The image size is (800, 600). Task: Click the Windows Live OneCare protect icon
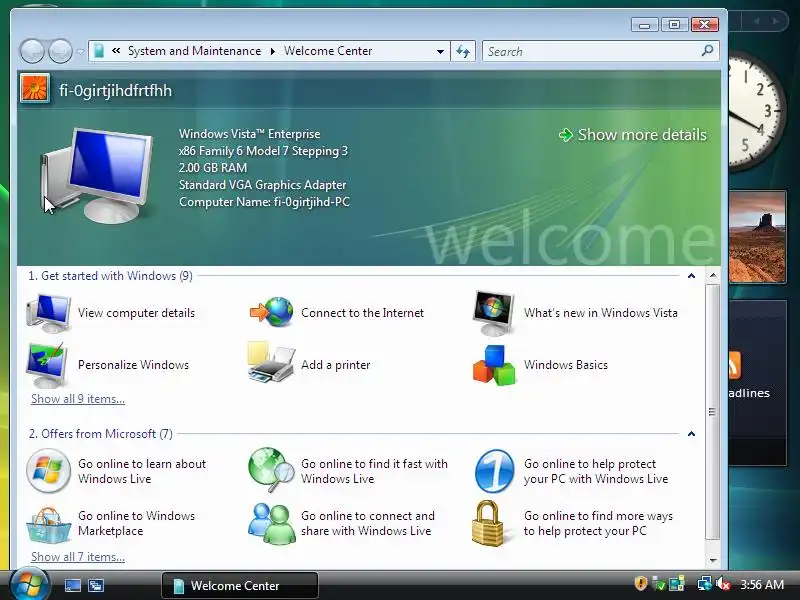[x=494, y=471]
